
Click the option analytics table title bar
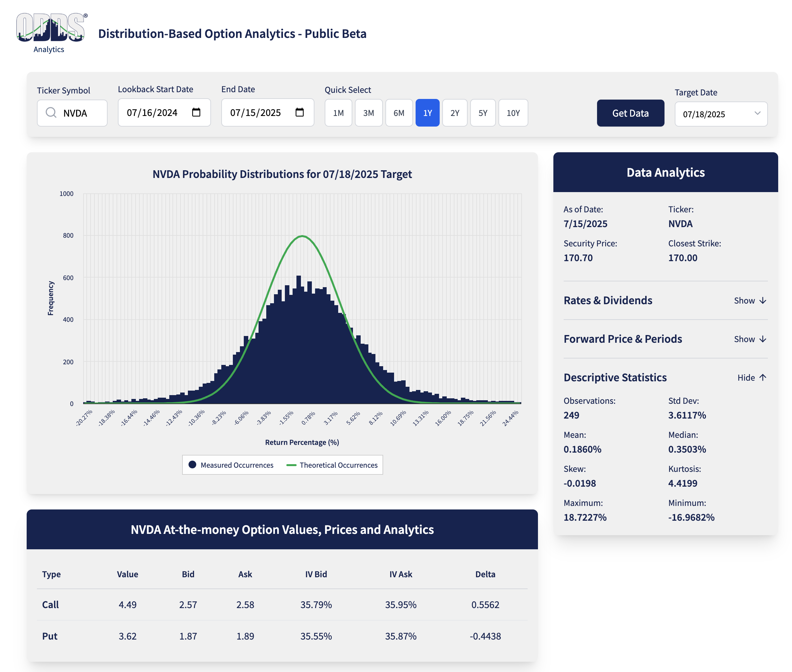pos(282,529)
